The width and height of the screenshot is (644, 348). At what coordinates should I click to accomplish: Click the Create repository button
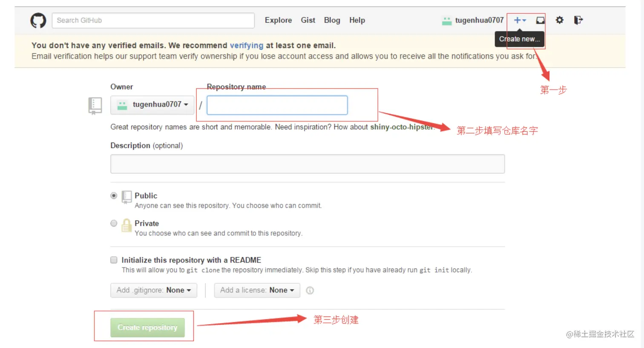click(147, 328)
